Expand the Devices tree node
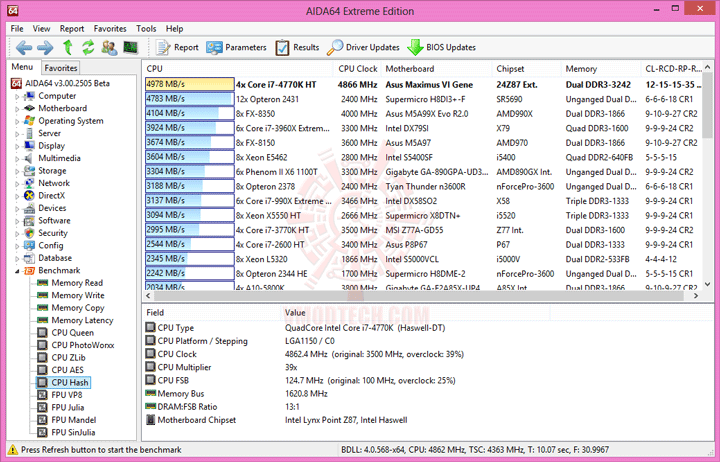 17,208
